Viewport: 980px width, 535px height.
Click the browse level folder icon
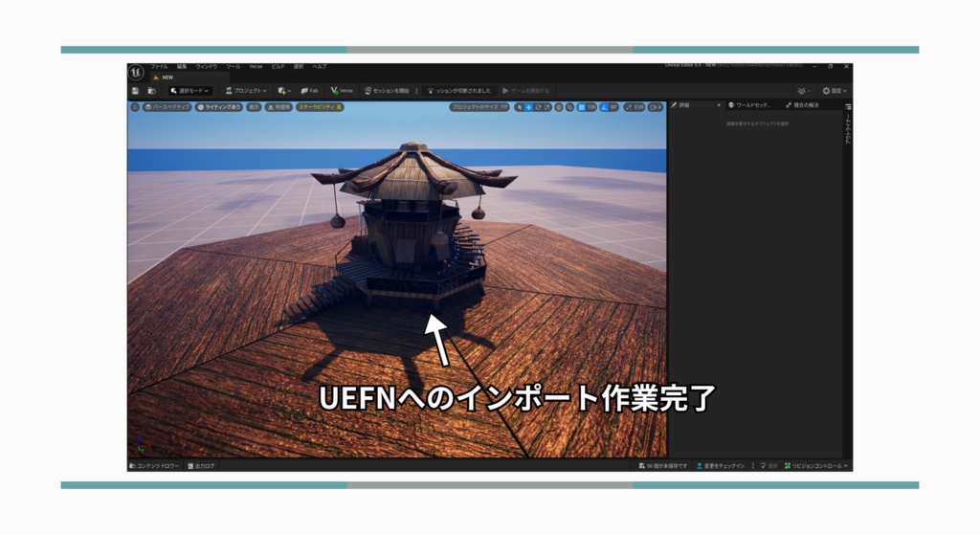[151, 91]
